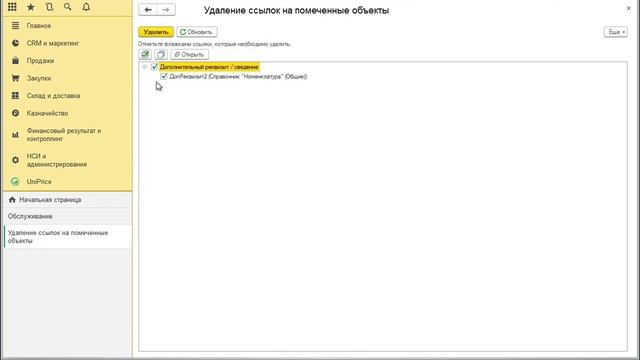The image size is (640, 360).
Task: Open the History icon in top bar
Action: [x=49, y=7]
